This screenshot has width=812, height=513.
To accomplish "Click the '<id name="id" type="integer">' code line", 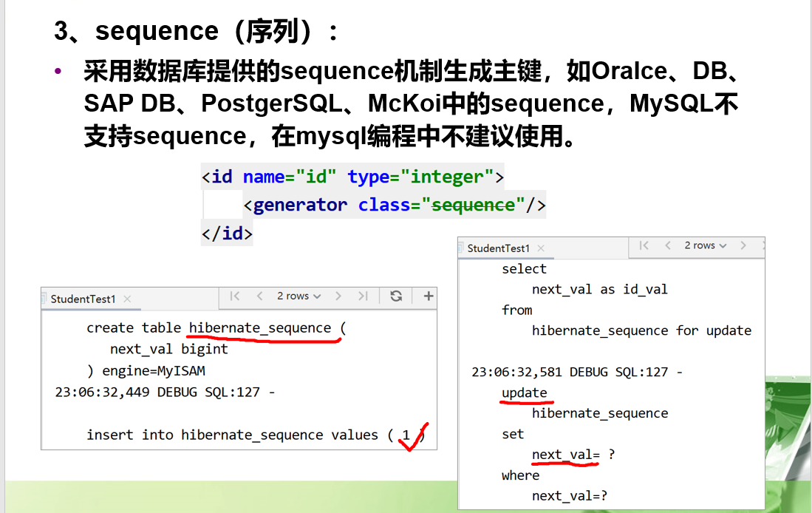I will [352, 177].
